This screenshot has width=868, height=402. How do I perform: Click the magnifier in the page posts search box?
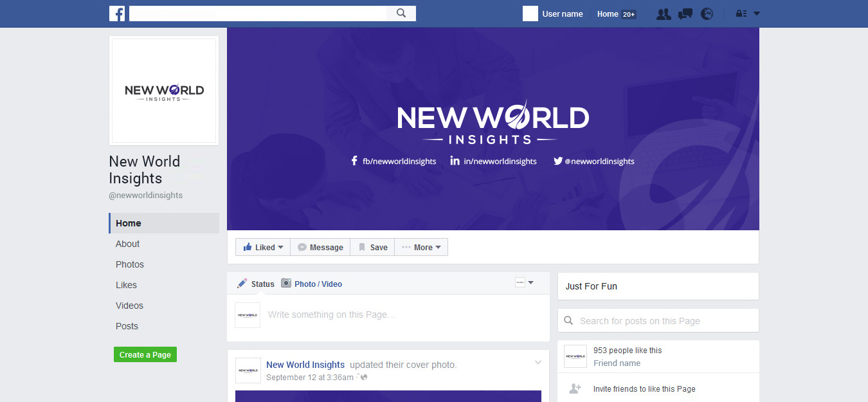[568, 320]
